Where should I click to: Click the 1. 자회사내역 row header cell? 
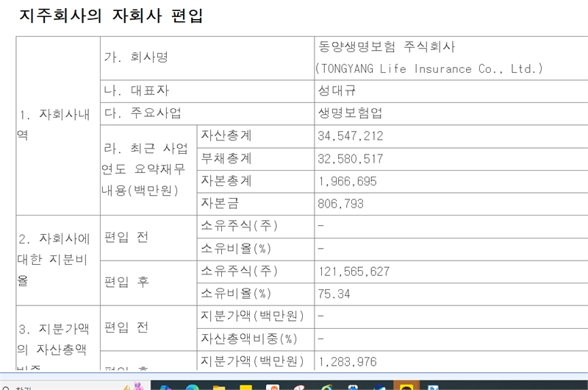58,126
